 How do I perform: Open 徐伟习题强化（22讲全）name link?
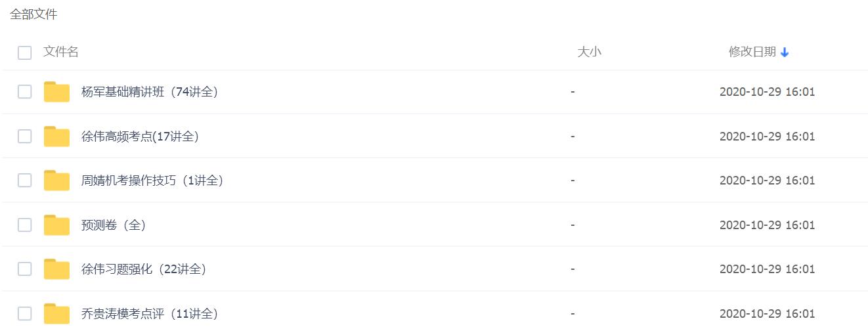tap(144, 269)
